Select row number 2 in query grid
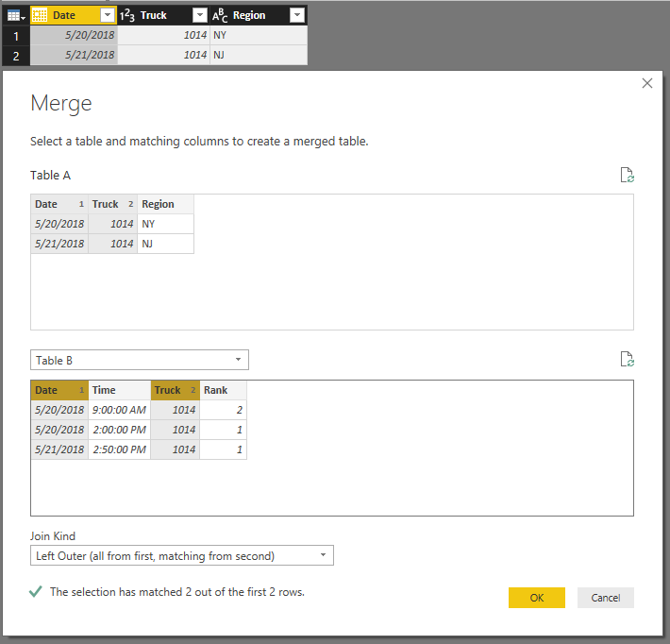Screen dimensions: 670x644 (x=16, y=56)
